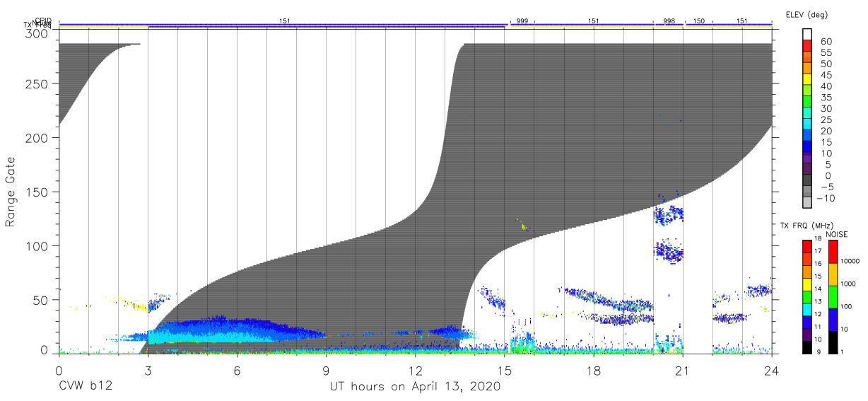
Task: Click the '60' label in the ELEV legend
Action: click(826, 41)
